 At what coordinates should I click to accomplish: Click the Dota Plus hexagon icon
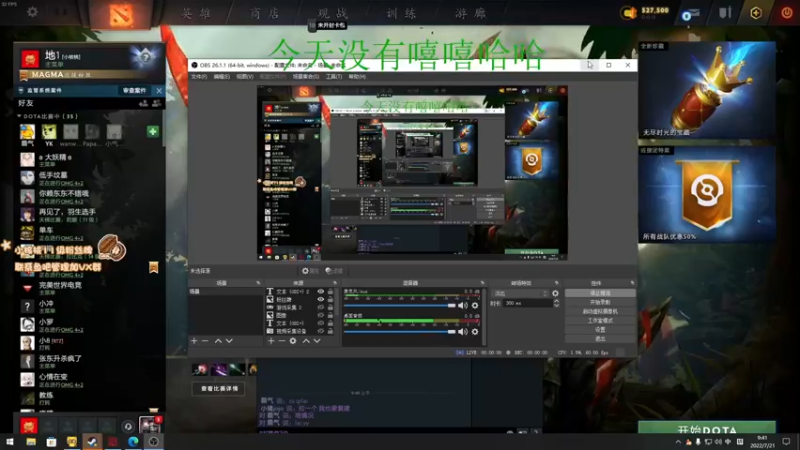tap(756, 13)
